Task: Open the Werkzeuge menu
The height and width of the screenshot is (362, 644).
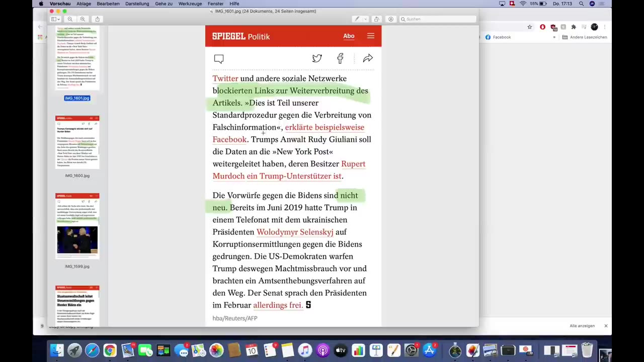Action: (x=190, y=4)
